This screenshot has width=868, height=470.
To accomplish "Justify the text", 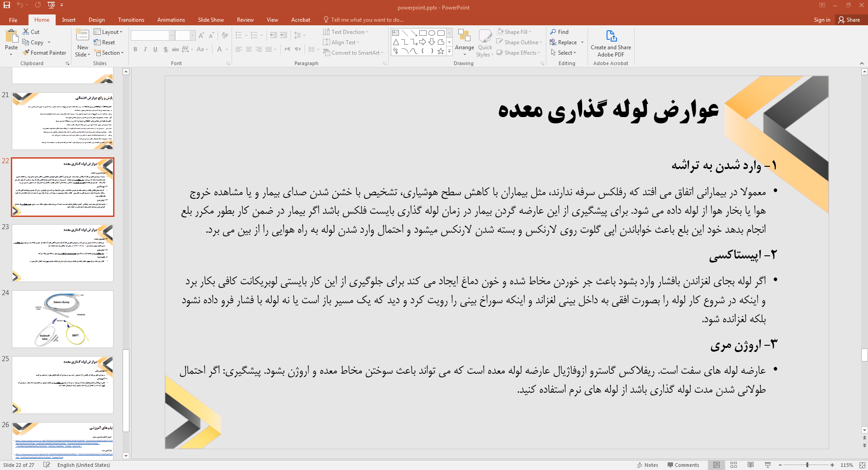I will point(269,49).
